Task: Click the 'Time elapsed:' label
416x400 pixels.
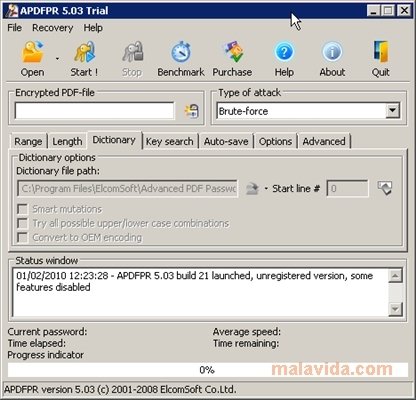Action: coord(37,343)
